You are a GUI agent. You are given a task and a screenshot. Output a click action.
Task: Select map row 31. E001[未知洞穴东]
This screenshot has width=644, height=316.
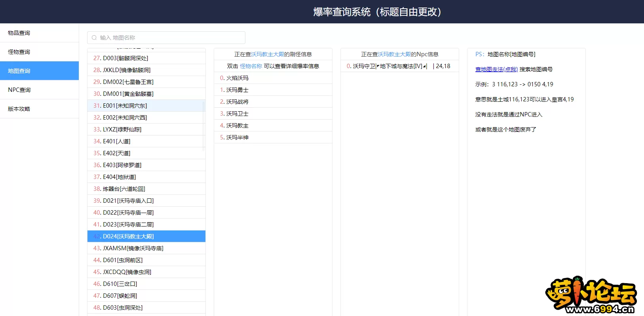146,106
